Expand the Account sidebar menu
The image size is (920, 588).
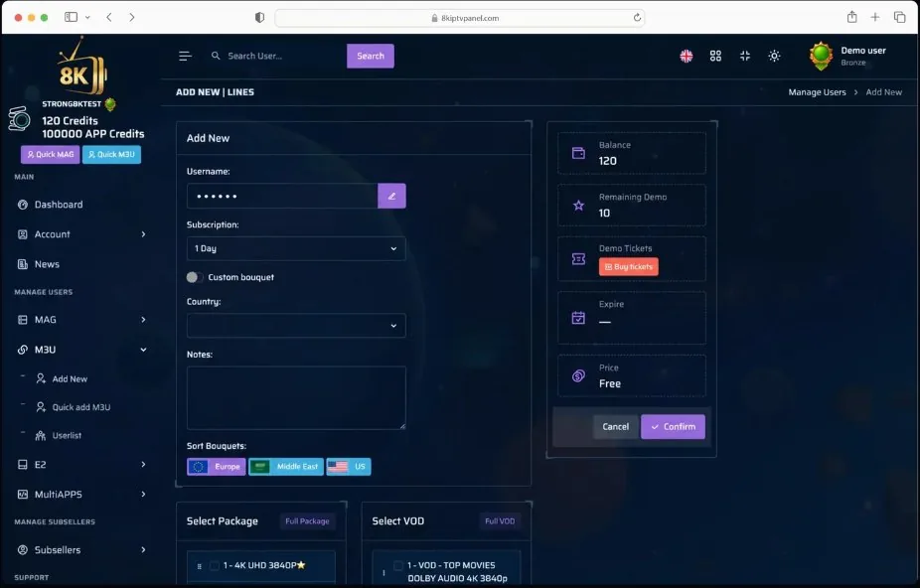point(81,234)
